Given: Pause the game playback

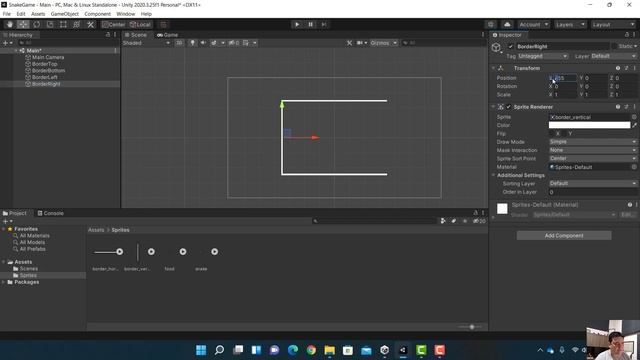Looking at the screenshot, I should click(x=310, y=24).
